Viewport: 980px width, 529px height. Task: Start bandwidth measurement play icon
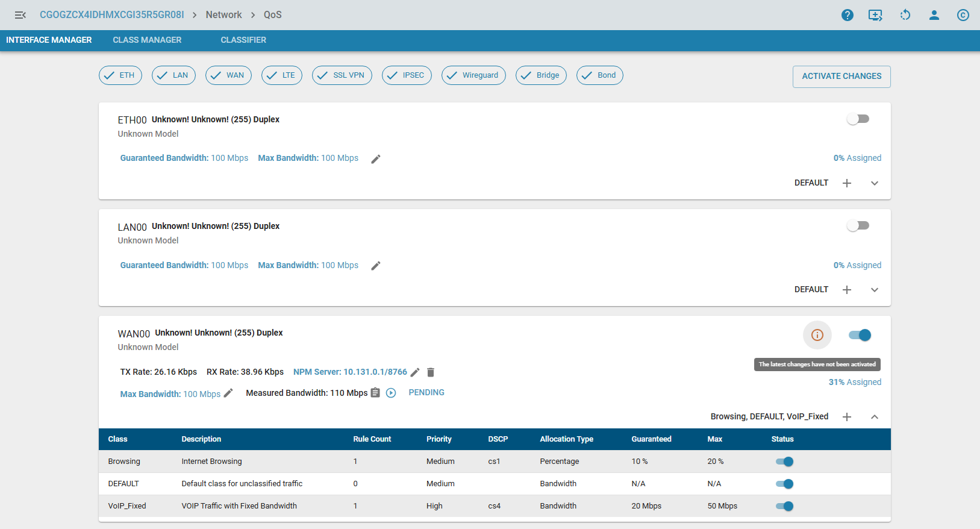coord(391,393)
